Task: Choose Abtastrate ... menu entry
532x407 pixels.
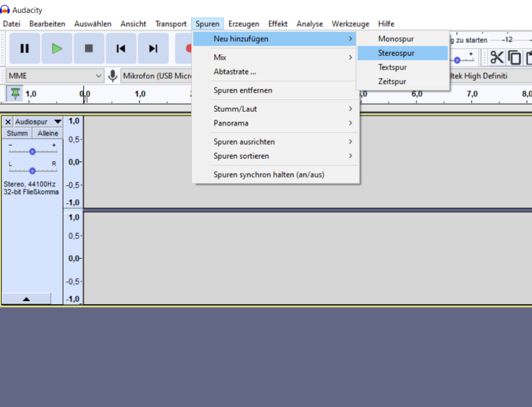Action: [x=275, y=72]
